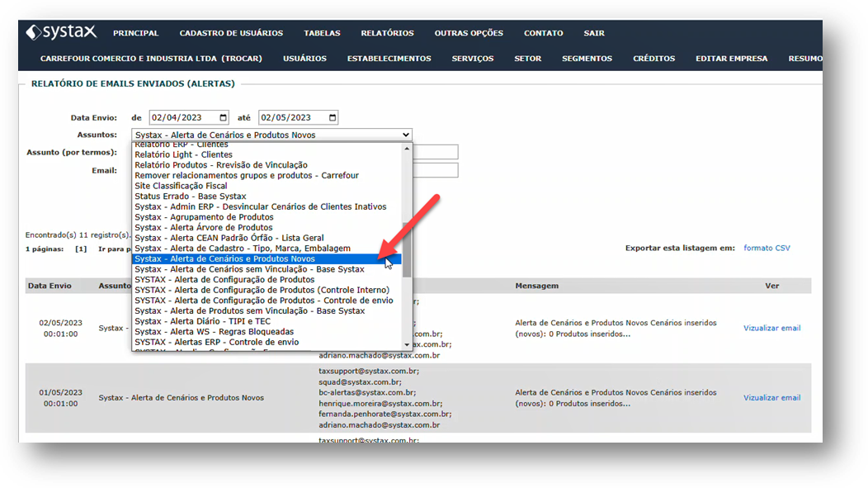Image resolution: width=868 pixels, height=488 pixels.
Task: Click SAIR to log out
Action: [594, 33]
